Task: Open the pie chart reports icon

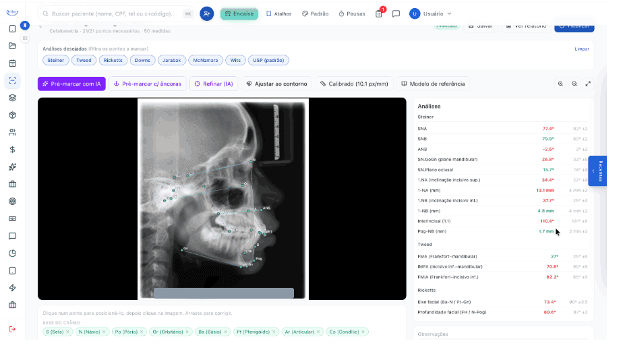Action: pos(12,253)
